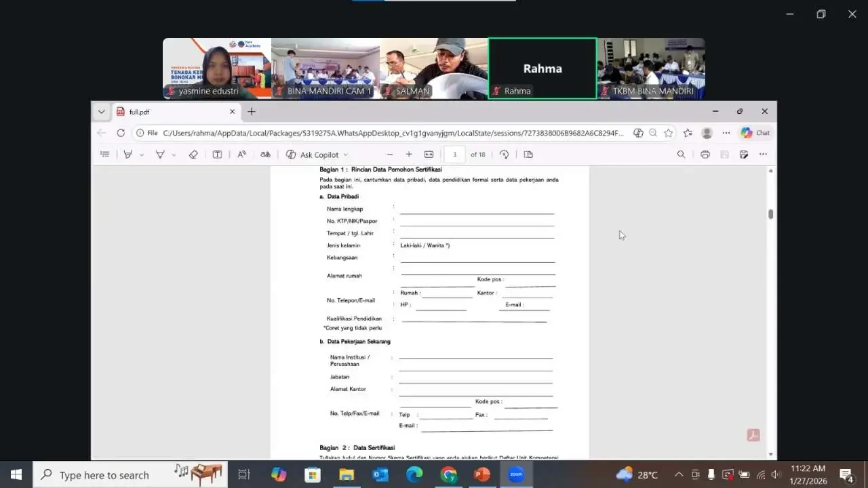Click the Fit to width icon
Image resolution: width=868 pixels, height=488 pixels.
tap(429, 155)
